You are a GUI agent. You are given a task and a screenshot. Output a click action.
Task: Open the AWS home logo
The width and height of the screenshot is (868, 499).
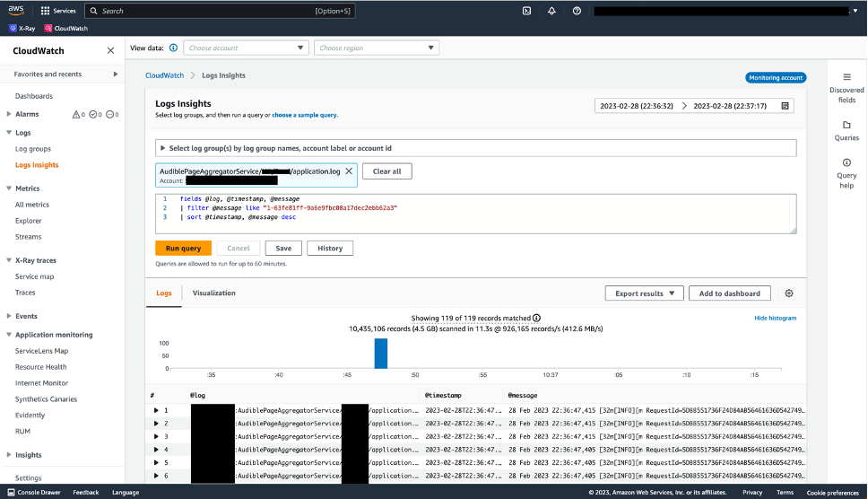16,10
